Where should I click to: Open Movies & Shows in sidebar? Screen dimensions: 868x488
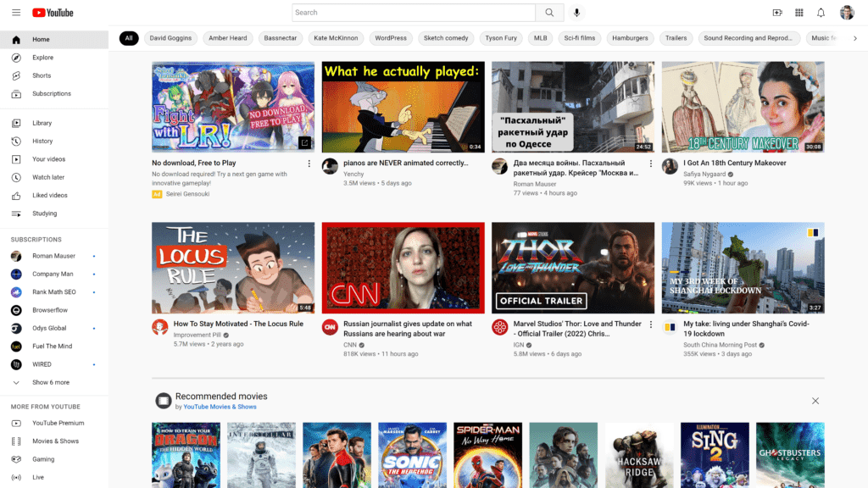(x=54, y=441)
